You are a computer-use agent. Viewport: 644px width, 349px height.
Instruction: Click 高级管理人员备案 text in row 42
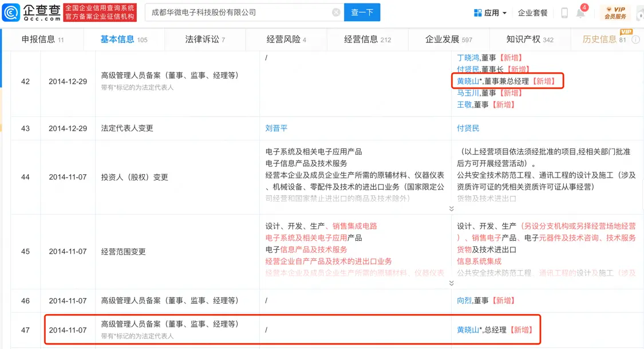point(169,75)
